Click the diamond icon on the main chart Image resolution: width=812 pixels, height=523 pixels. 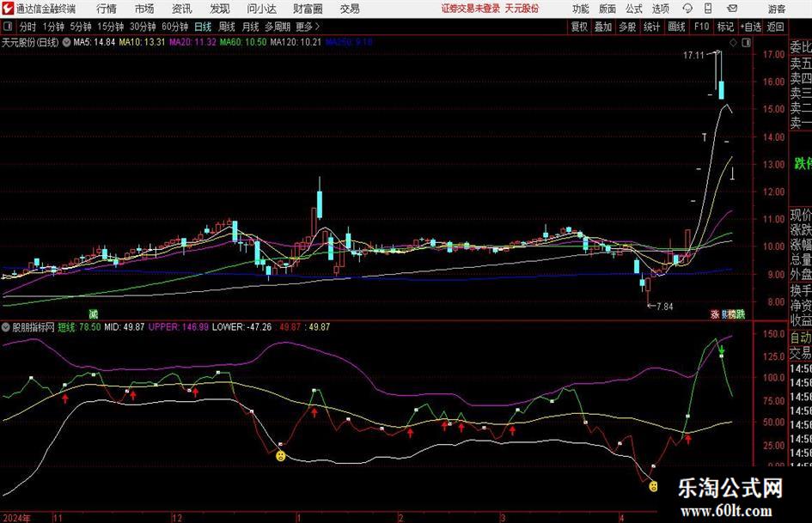pyautogui.click(x=733, y=43)
